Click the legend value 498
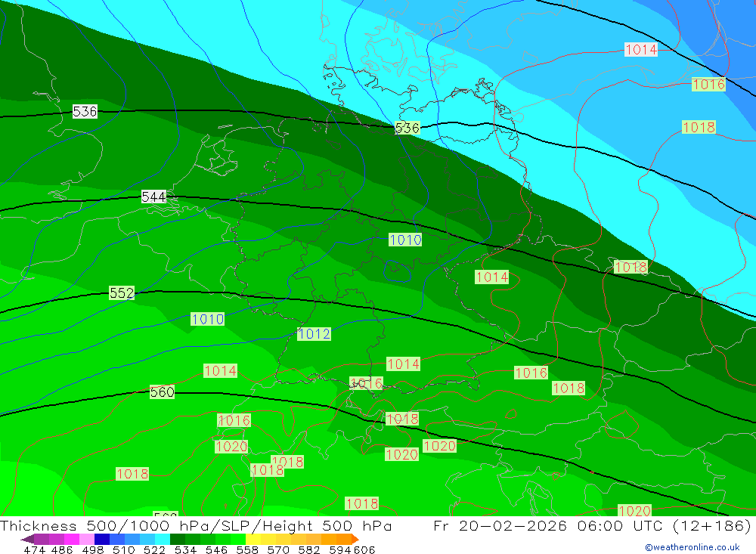This screenshot has width=756, height=554. (x=93, y=549)
